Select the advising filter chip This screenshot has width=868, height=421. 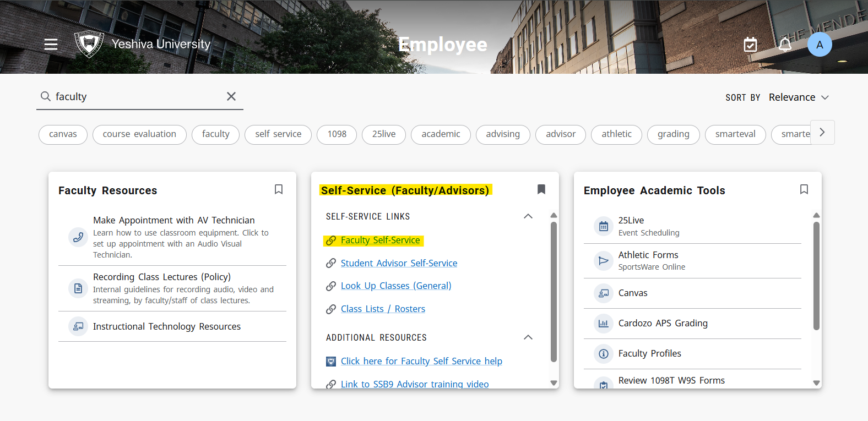[502, 134]
